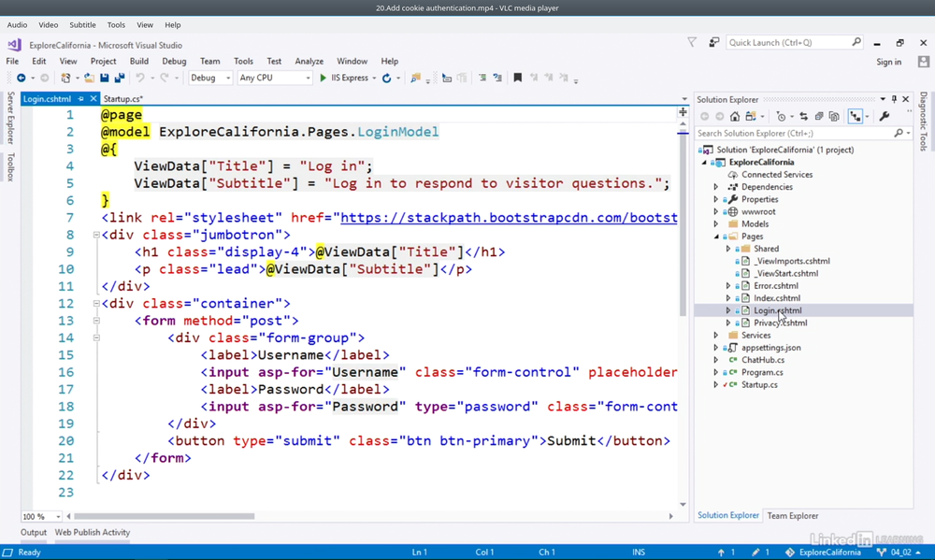Switch to the Team Explorer tab
This screenshot has height=560, width=935.
793,516
